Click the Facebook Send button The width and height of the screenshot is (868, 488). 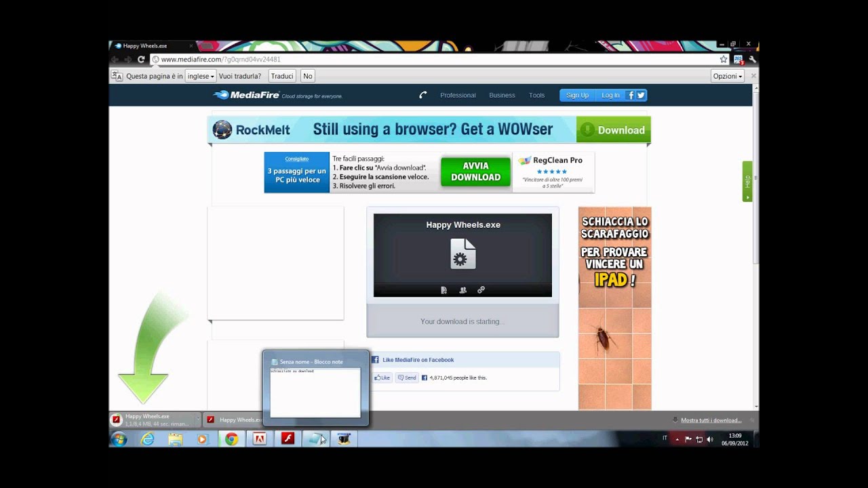[x=407, y=378]
